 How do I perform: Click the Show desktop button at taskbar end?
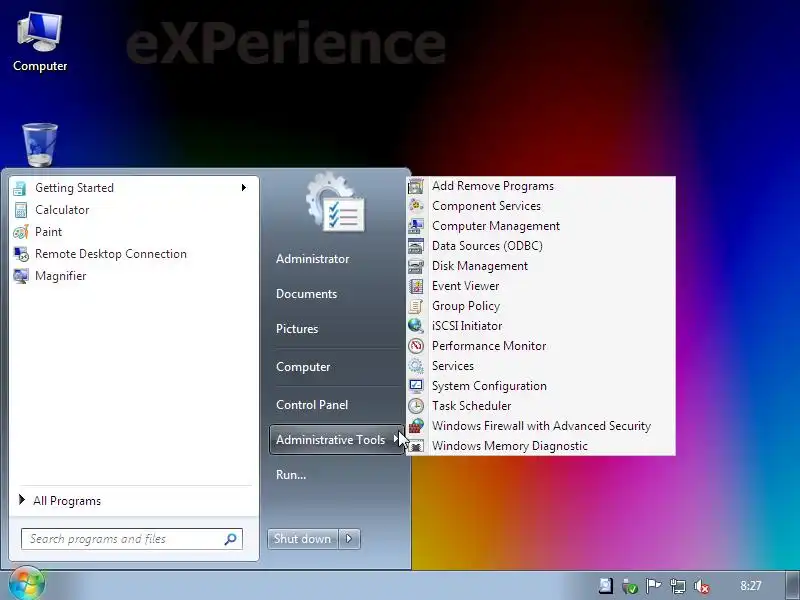[793, 585]
